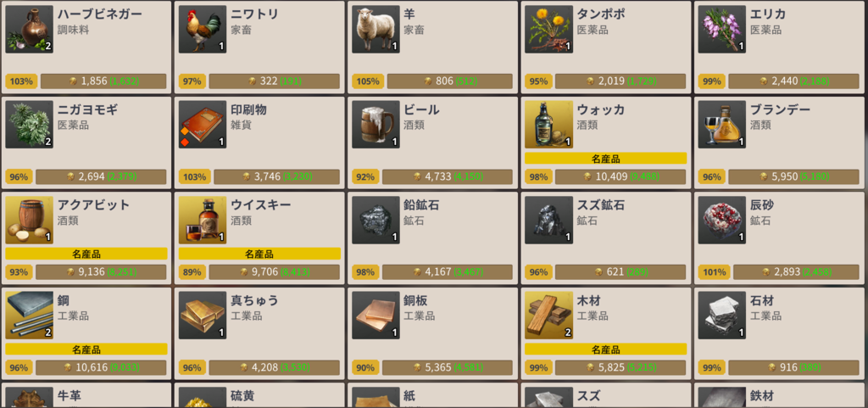Select the brass ingots icon (真ちゅう)
This screenshot has height=408, width=868.
pyautogui.click(x=203, y=315)
